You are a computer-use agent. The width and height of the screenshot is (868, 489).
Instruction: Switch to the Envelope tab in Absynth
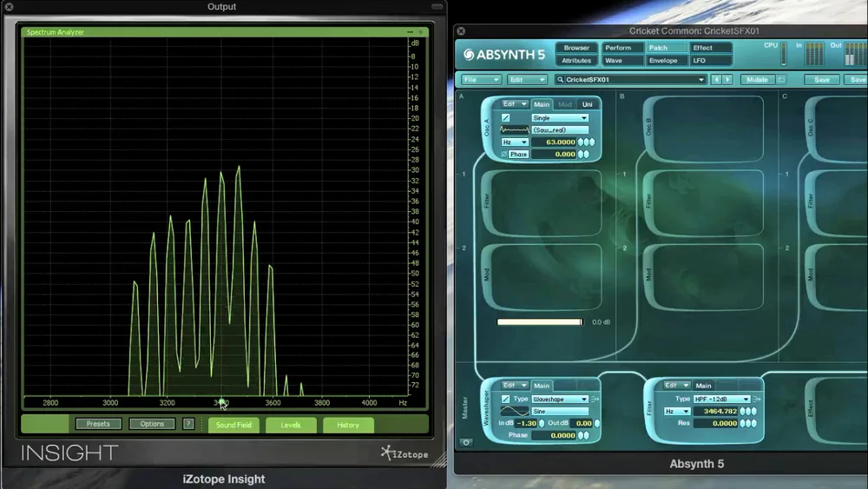click(663, 60)
